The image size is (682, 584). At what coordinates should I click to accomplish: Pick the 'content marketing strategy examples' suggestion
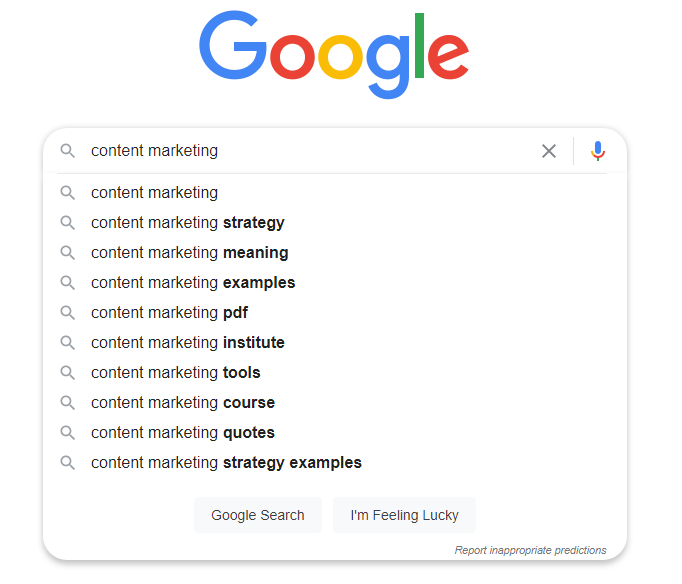(x=334, y=463)
